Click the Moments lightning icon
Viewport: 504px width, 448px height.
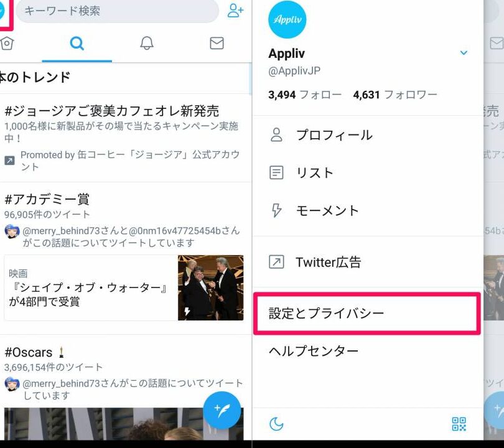point(276,210)
